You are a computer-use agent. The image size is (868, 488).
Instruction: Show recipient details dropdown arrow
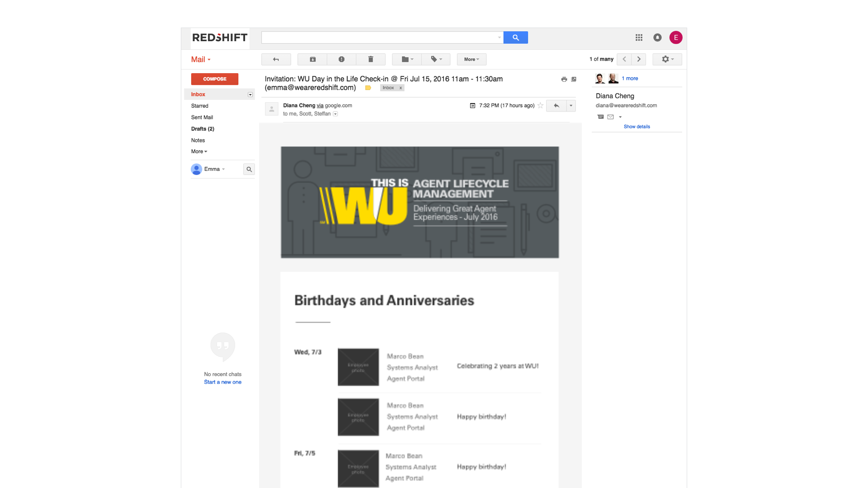(335, 114)
